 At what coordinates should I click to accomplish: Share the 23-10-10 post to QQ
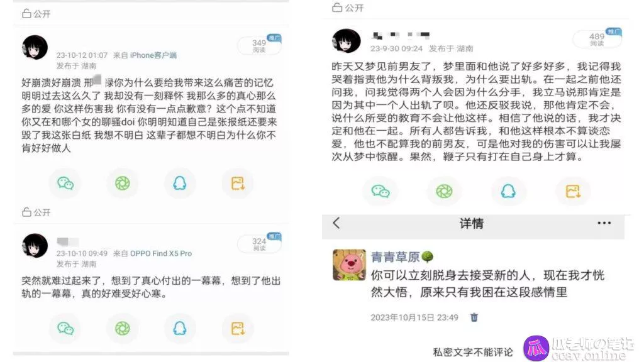pyautogui.click(x=179, y=328)
